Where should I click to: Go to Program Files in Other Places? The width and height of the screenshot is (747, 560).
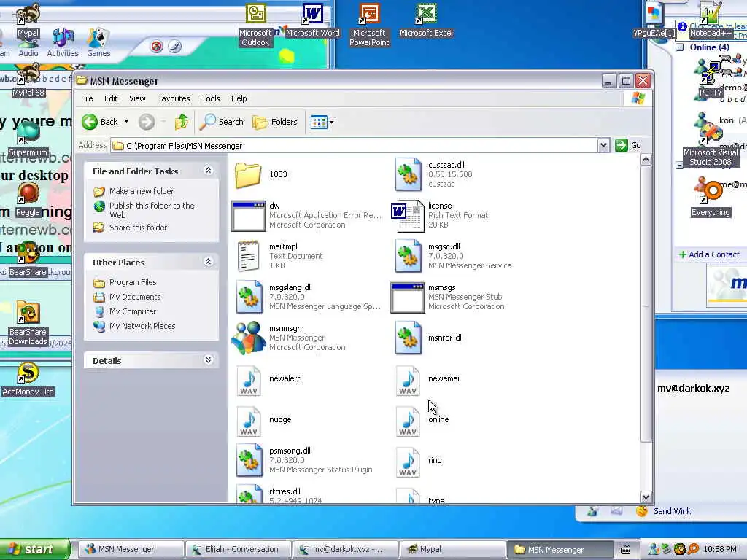pos(133,282)
